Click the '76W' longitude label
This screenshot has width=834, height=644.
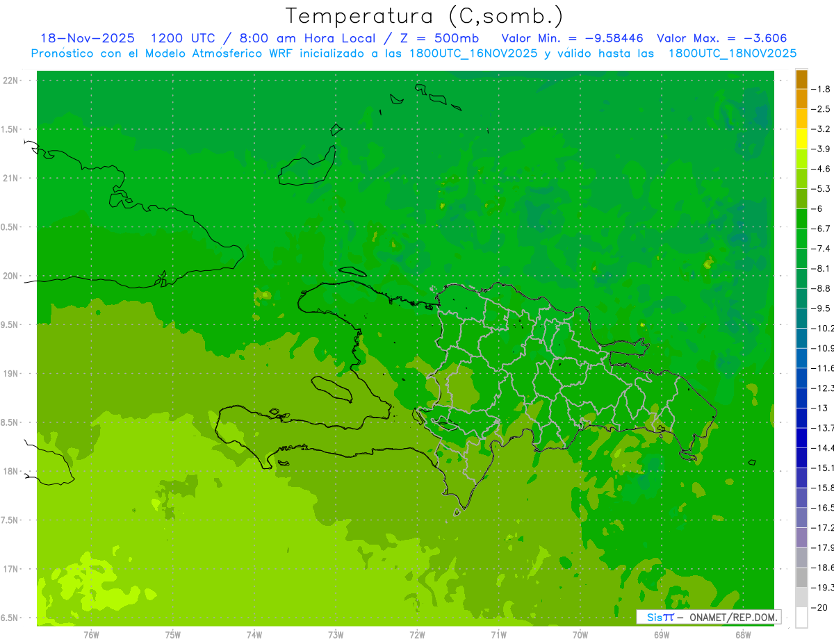(91, 635)
